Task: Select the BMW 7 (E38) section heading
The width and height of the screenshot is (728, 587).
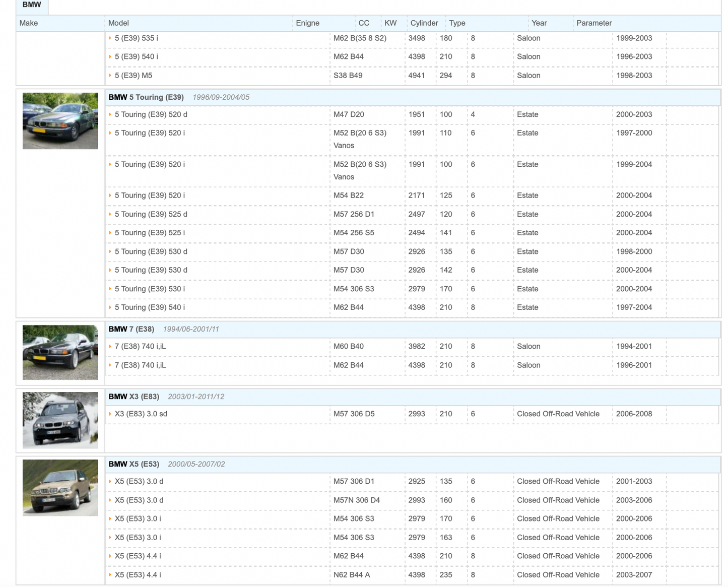Action: pyautogui.click(x=131, y=329)
